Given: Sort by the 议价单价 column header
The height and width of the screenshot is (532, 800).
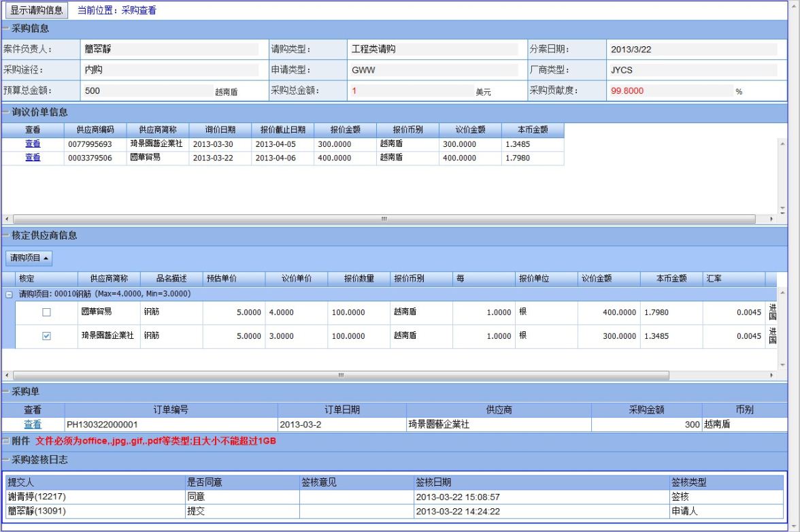Looking at the screenshot, I should (x=296, y=278).
